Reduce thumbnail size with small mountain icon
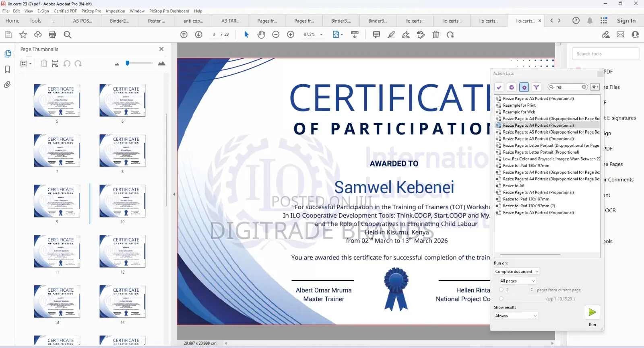Screen dimensions: 644x348 (117, 64)
